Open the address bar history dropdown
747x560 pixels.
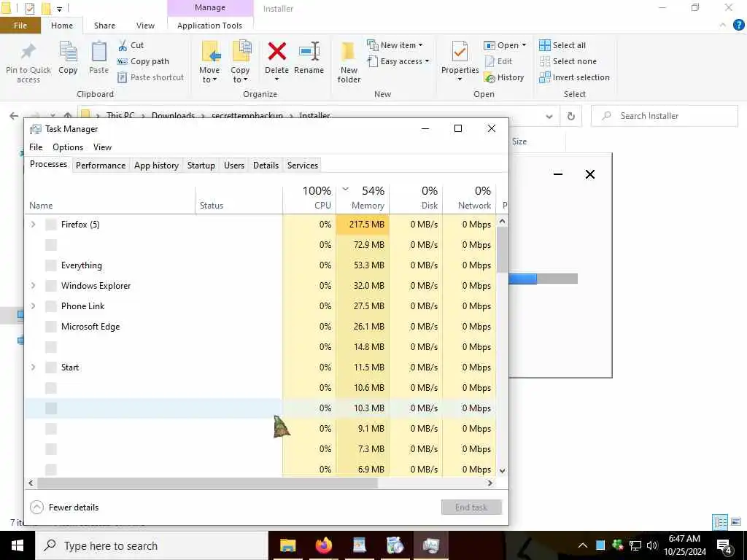549,116
